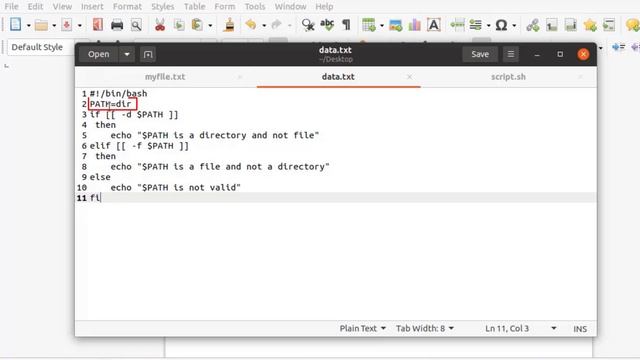The height and width of the screenshot is (360, 640).
Task: Click the Insert Bookmark star icon
Action: tap(590, 25)
